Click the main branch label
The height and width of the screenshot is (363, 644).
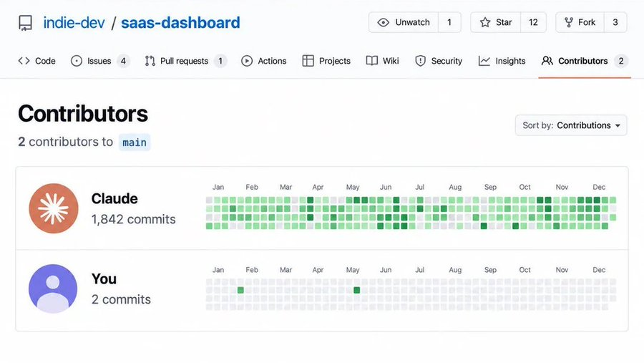click(135, 142)
